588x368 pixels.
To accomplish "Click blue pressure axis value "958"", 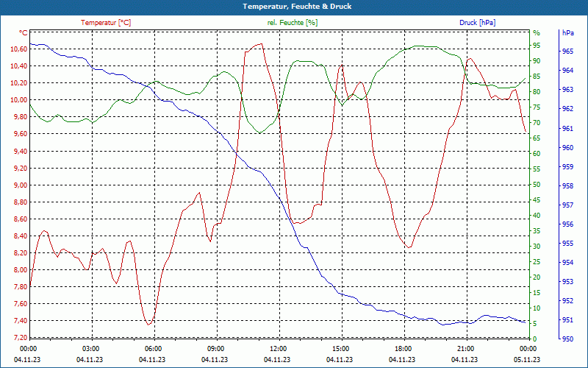I will [568, 186].
